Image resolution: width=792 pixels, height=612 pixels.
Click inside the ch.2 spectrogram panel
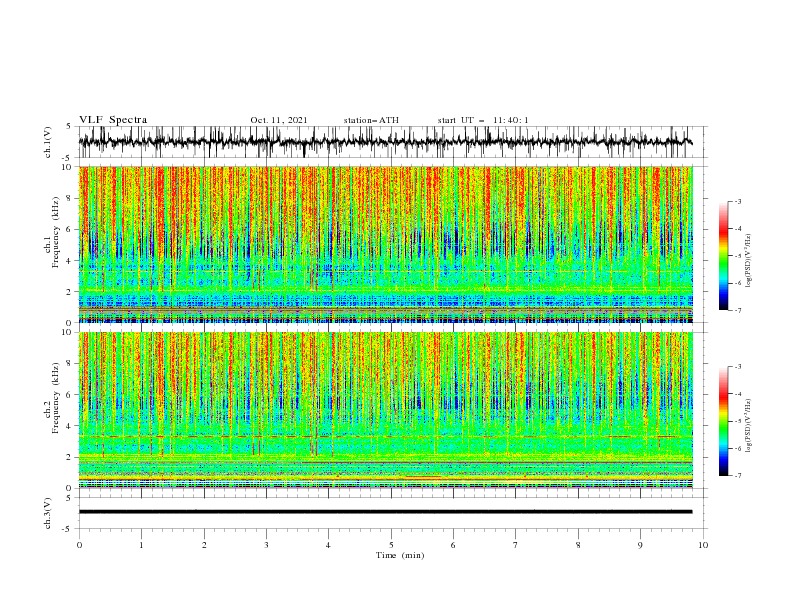(385, 410)
